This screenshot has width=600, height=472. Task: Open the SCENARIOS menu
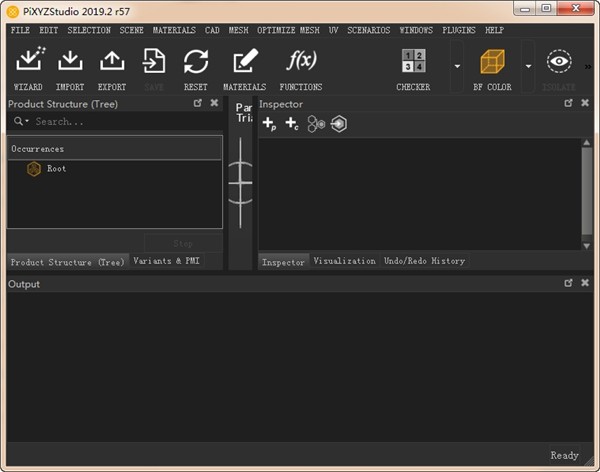369,30
